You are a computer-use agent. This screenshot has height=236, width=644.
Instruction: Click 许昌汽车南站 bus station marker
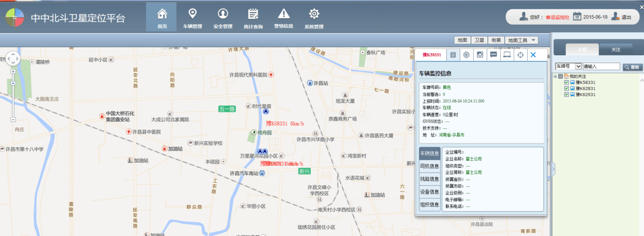coord(262,173)
